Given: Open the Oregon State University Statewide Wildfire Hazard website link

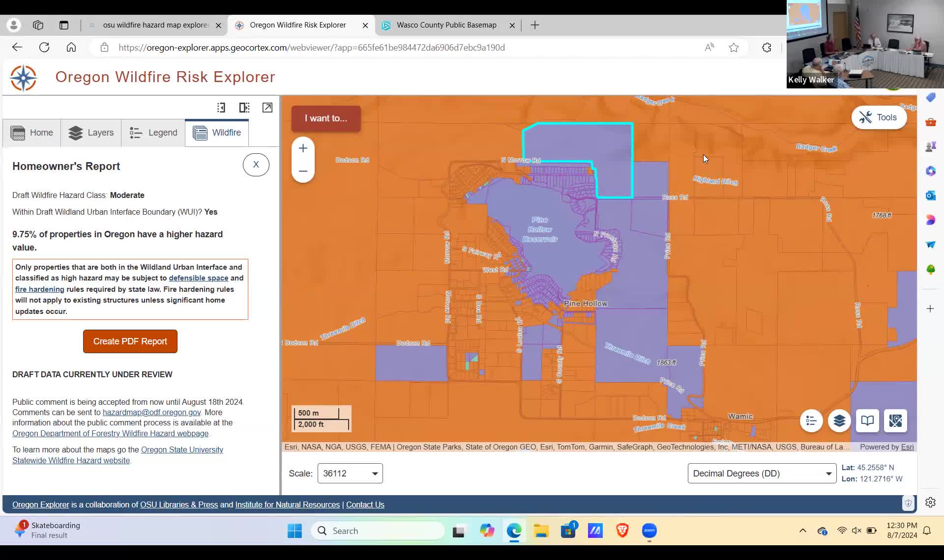Looking at the screenshot, I should pos(118,455).
